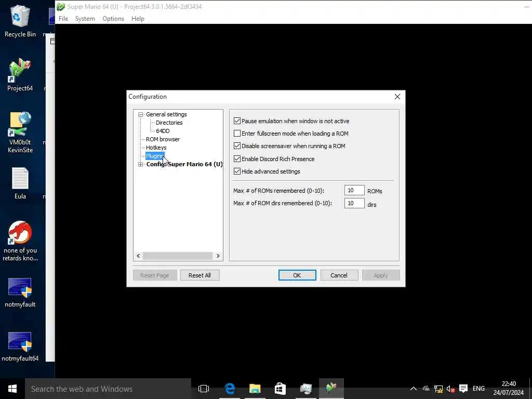Open File Explorer from the taskbar
This screenshot has width=532, height=399.
click(x=255, y=389)
